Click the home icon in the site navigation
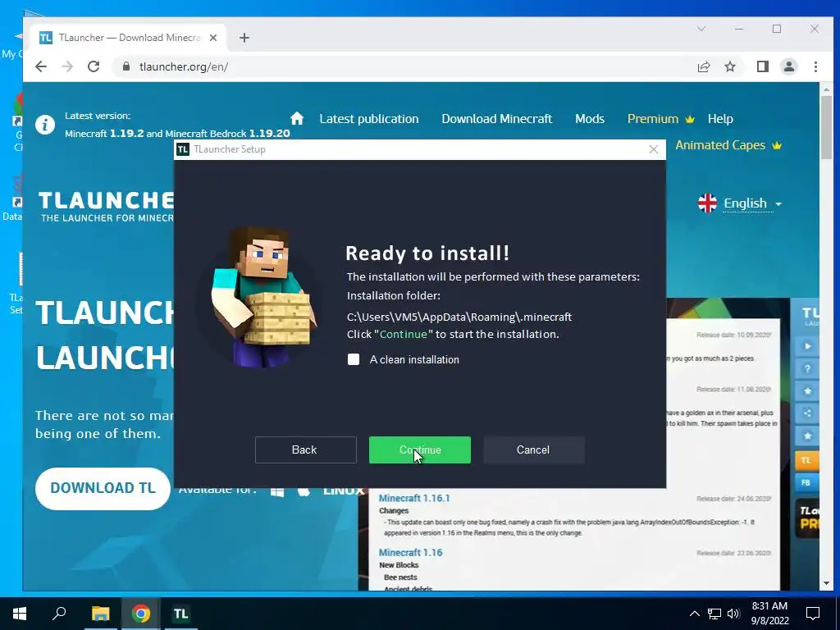The width and height of the screenshot is (840, 630). pyautogui.click(x=297, y=118)
